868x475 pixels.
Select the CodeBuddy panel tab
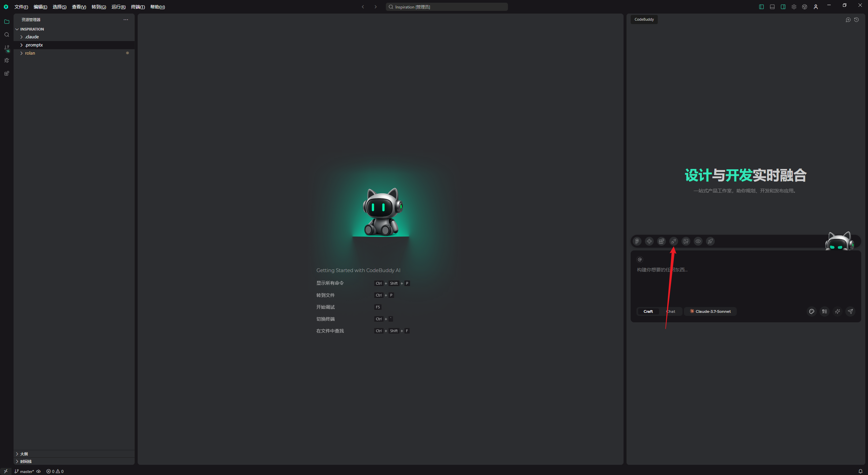(644, 19)
